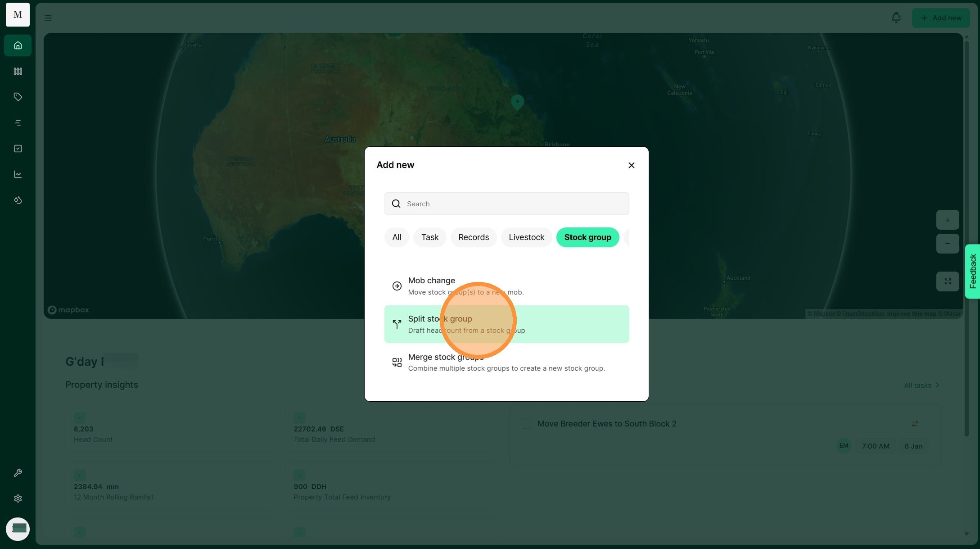Switch to the Livestock filter tab
Screen dimensions: 980x549
click(x=526, y=237)
